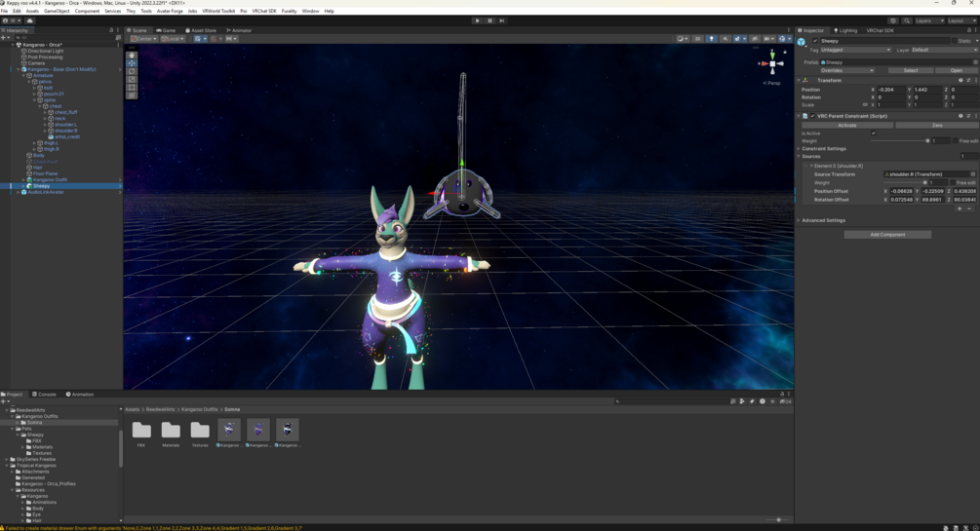Toggle hidden objects visibility icon in Scene

(755, 39)
